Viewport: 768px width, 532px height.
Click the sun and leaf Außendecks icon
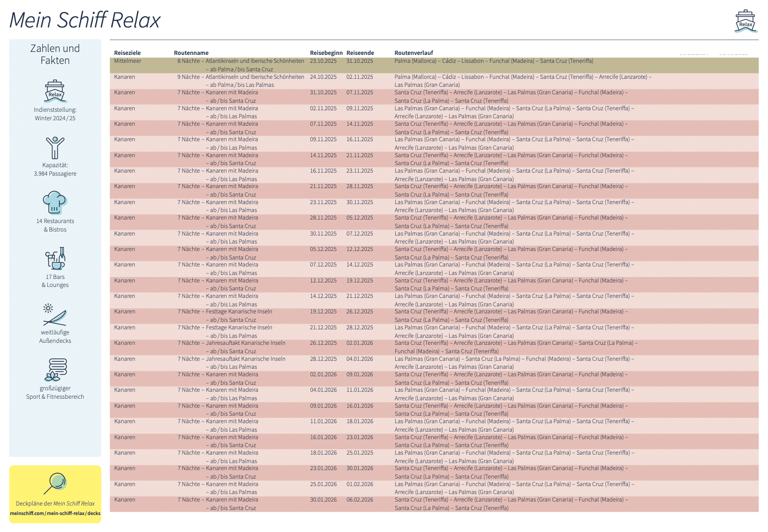[x=55, y=314]
